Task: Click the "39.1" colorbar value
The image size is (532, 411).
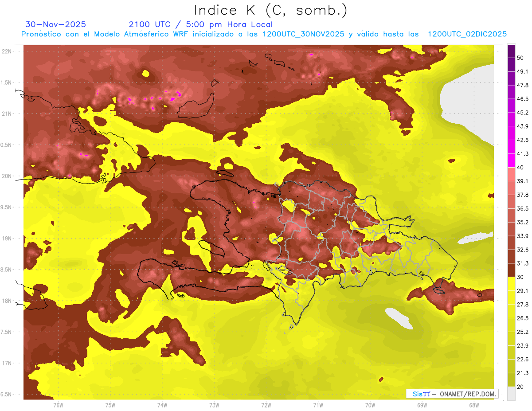Action: pyautogui.click(x=523, y=181)
